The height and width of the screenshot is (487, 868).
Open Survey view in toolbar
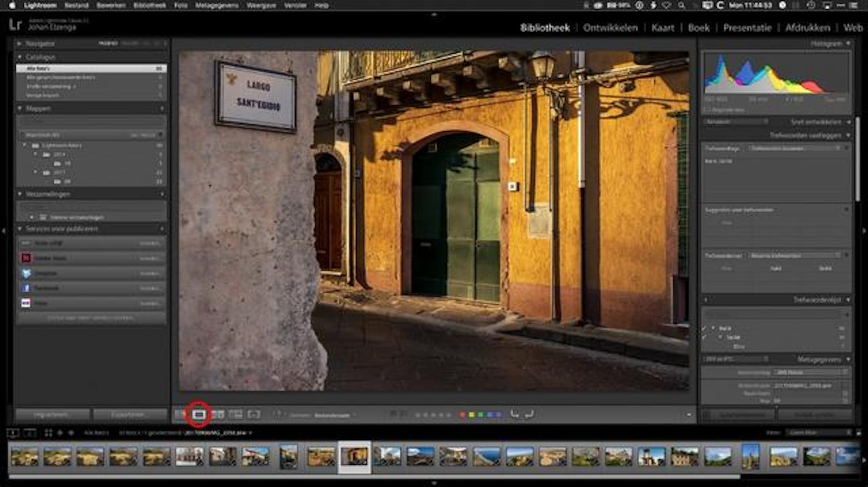235,414
